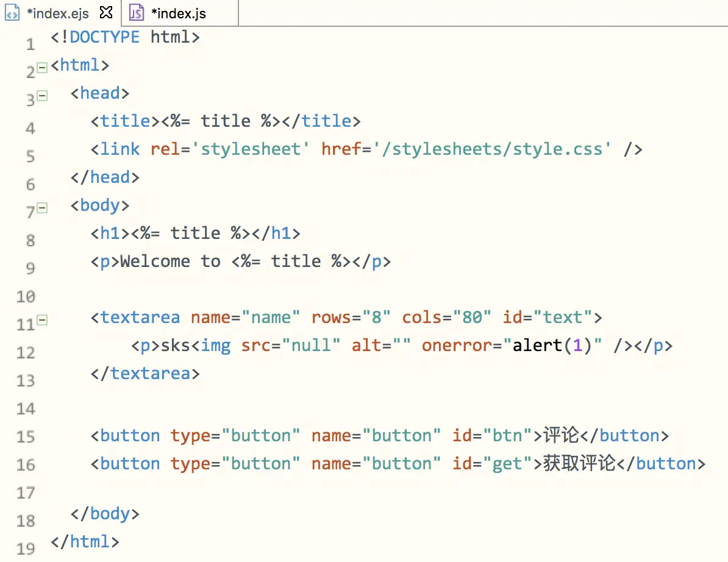Click 'Welcome to' text on line 9
The image size is (728, 562).
coord(170,261)
